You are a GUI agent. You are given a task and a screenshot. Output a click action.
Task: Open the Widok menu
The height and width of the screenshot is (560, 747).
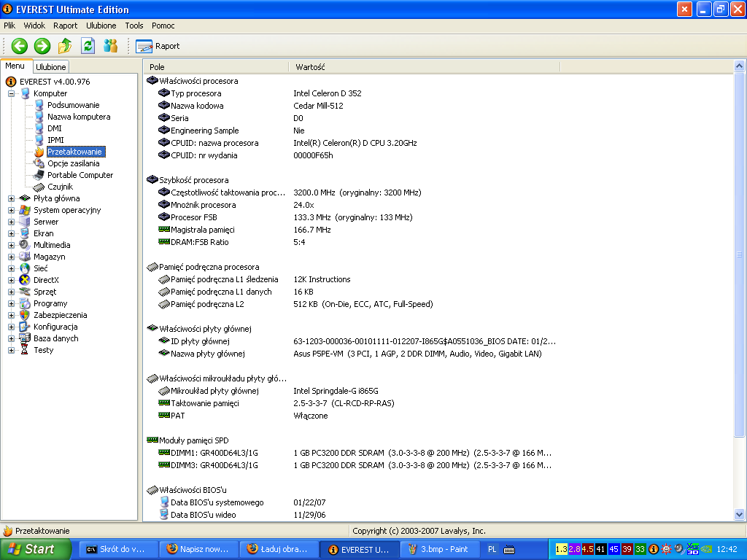click(x=34, y=26)
